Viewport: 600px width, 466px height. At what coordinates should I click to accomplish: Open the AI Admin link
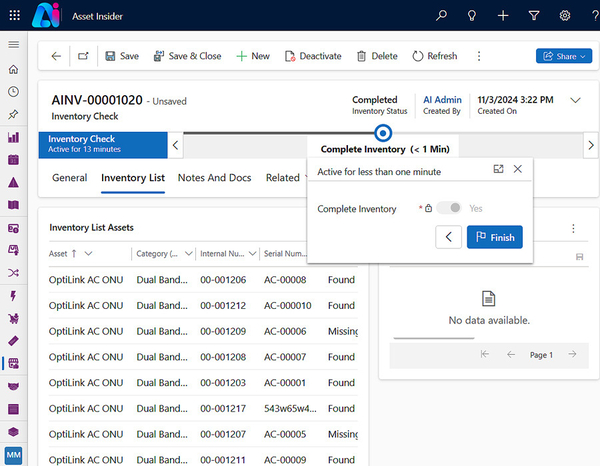(442, 100)
